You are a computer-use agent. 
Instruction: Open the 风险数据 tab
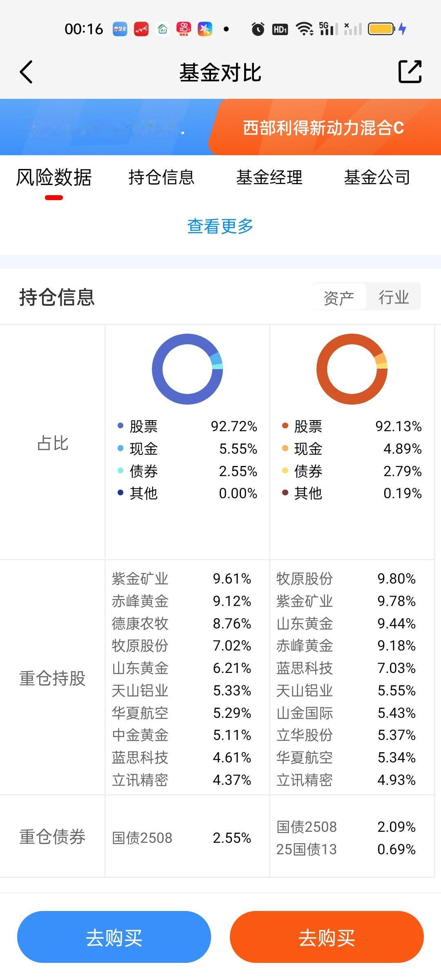coord(54,178)
